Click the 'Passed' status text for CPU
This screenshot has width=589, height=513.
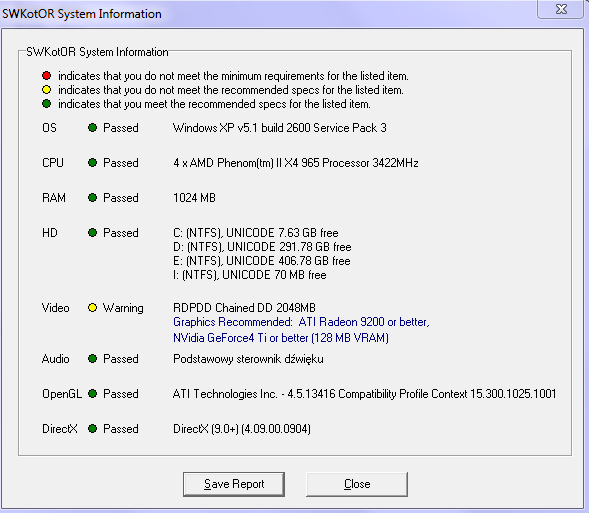(121, 163)
